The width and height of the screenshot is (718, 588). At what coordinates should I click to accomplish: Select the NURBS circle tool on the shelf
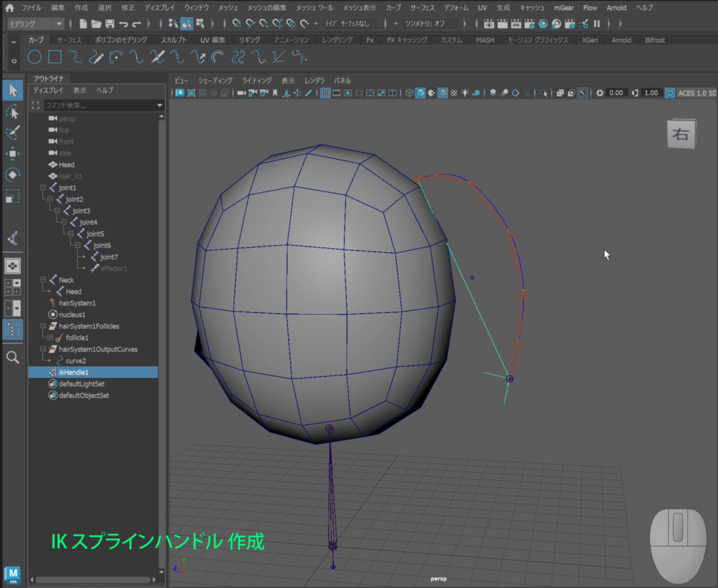(x=34, y=57)
